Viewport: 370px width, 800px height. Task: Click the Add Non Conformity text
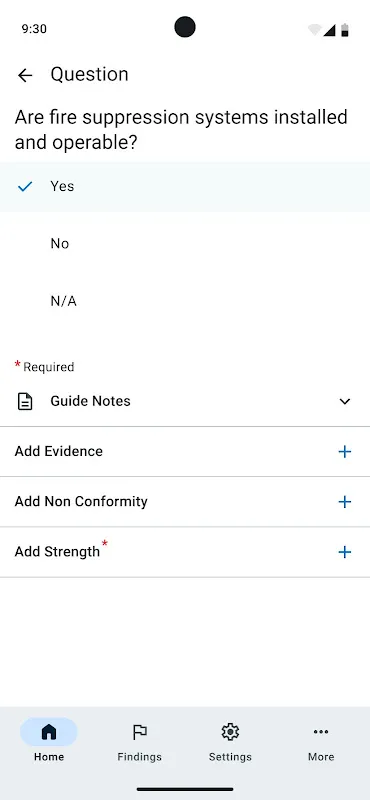tap(81, 501)
